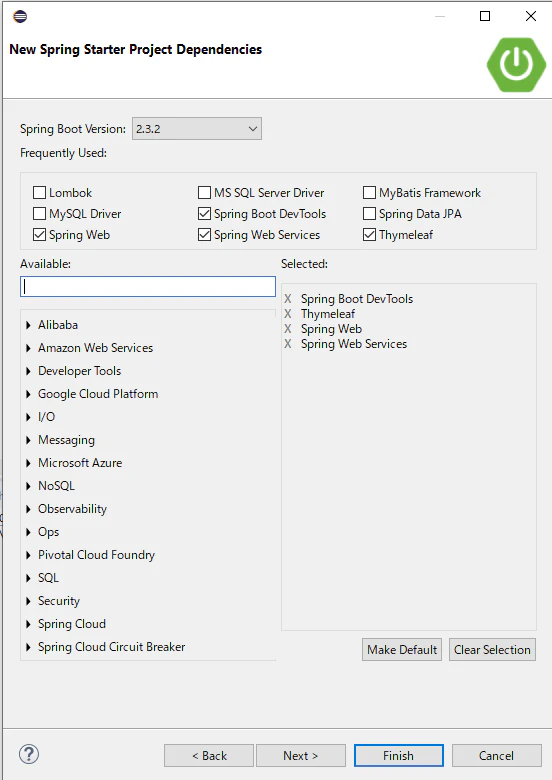Expand the SQL category

pos(28,578)
